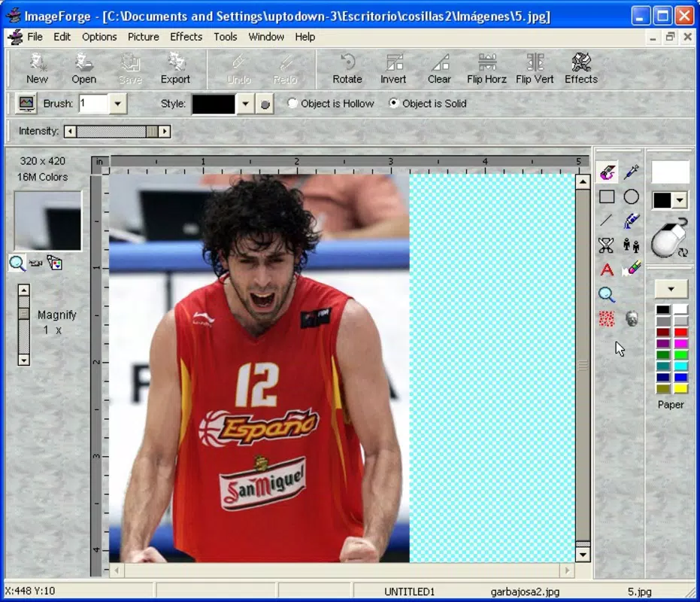This screenshot has width=700, height=602.
Task: Open the Effects toolbar icon
Action: pos(581,68)
